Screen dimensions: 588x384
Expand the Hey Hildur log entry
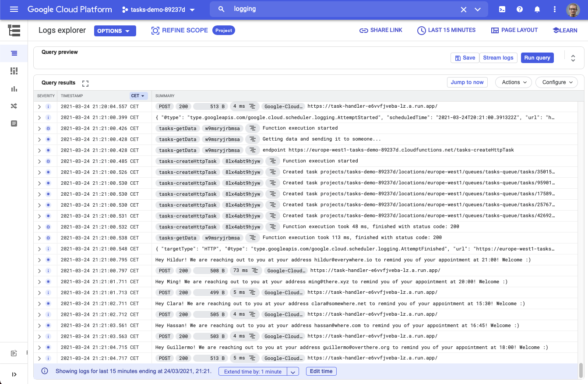pyautogui.click(x=39, y=260)
